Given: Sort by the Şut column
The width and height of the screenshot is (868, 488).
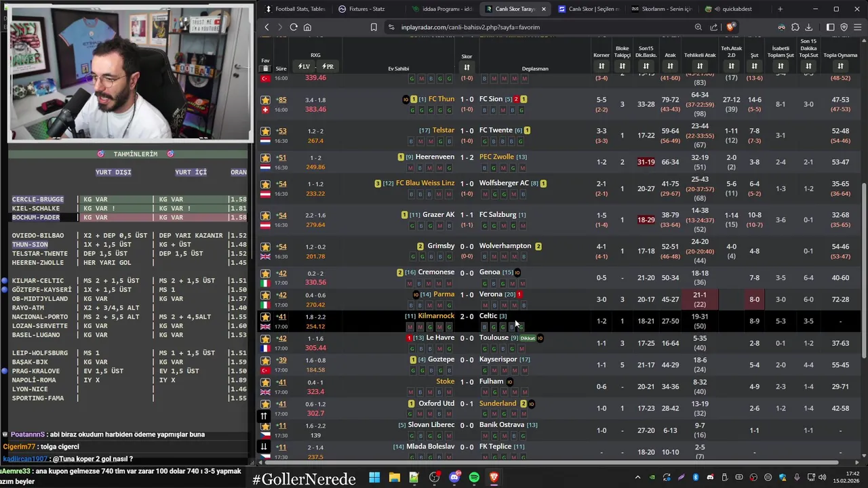Looking at the screenshot, I should coord(754,66).
